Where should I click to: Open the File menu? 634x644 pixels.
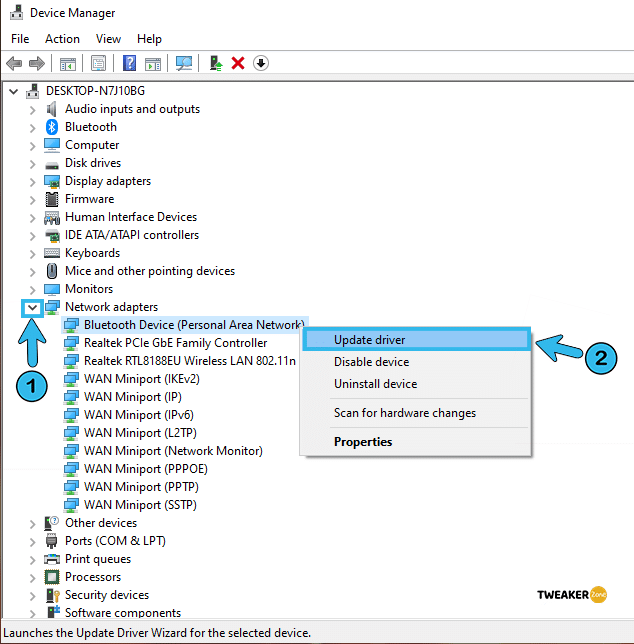coord(20,39)
